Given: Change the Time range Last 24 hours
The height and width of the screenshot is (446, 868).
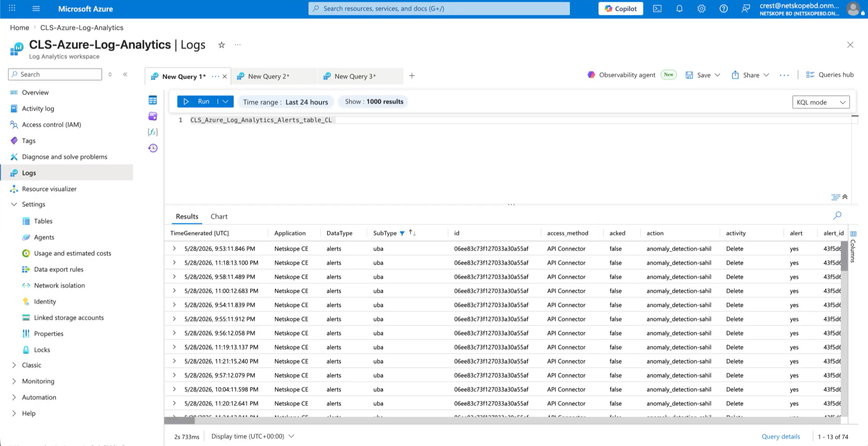Looking at the screenshot, I should 286,102.
